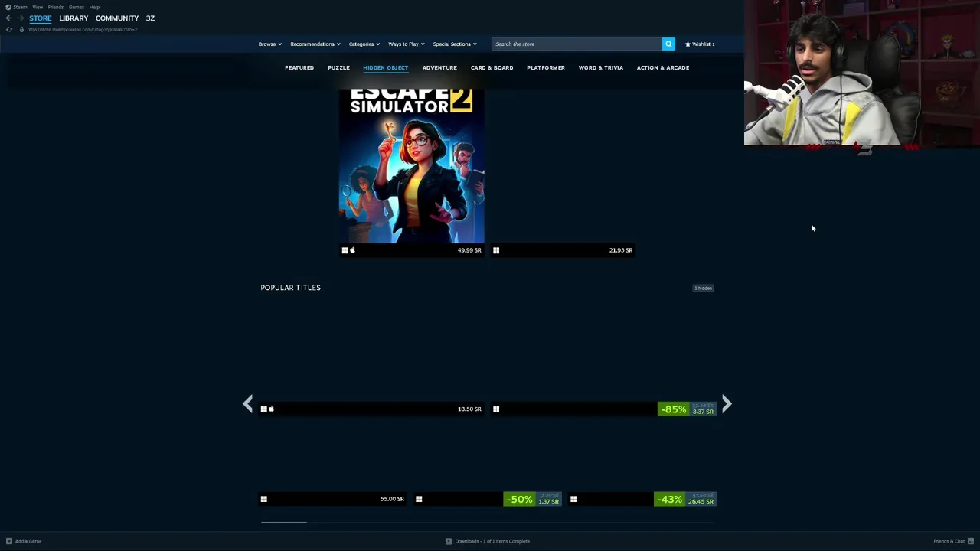Show next popular titles with right arrow
The height and width of the screenshot is (551, 980).
tap(727, 403)
